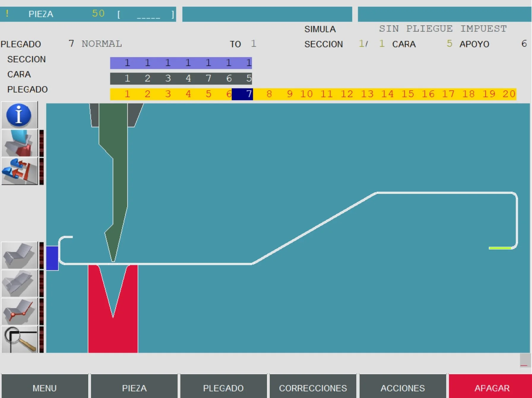Select bend step 10 in yellow row
This screenshot has height=398, width=532.
pyautogui.click(x=306, y=94)
